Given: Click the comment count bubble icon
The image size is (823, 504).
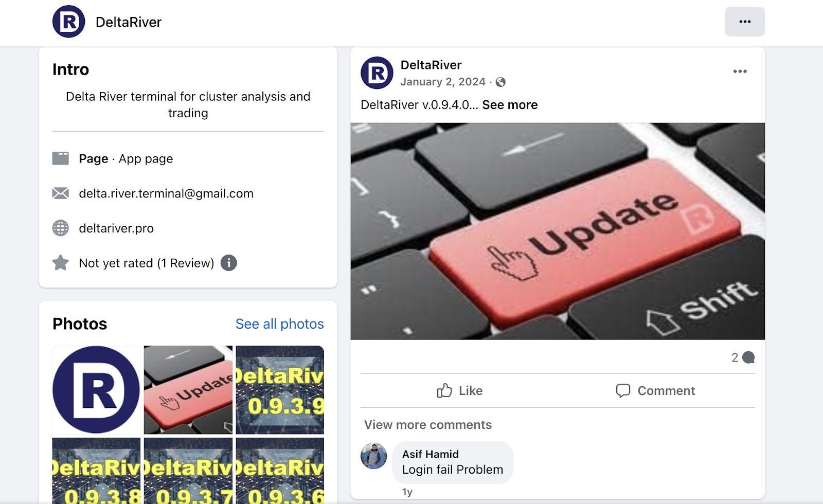Looking at the screenshot, I should (749, 357).
